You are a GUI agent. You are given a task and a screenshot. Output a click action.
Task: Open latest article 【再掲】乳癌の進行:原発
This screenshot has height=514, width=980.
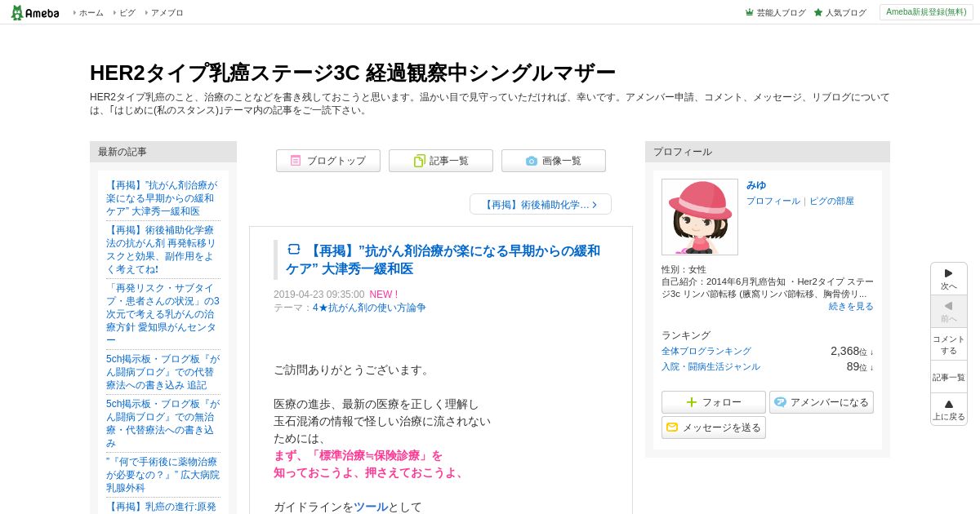pos(162,507)
